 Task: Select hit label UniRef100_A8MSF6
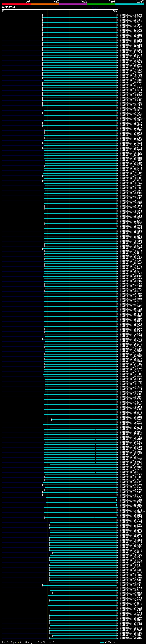coord(131,565)
